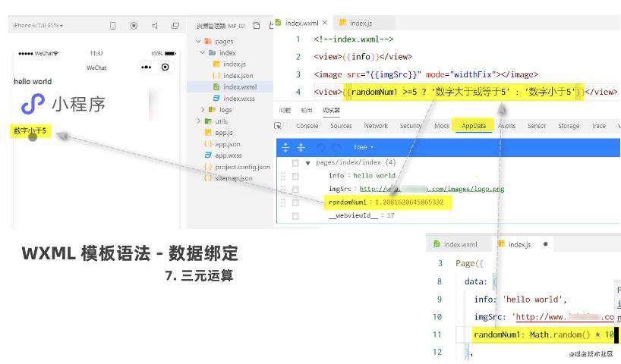621x364 pixels.
Task: Open the Audits devtools tab
Action: [x=506, y=126]
